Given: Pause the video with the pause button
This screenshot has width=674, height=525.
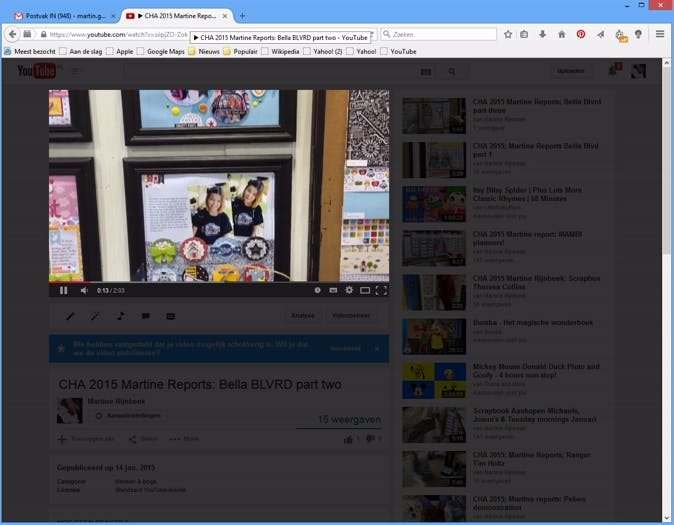Looking at the screenshot, I should [64, 290].
